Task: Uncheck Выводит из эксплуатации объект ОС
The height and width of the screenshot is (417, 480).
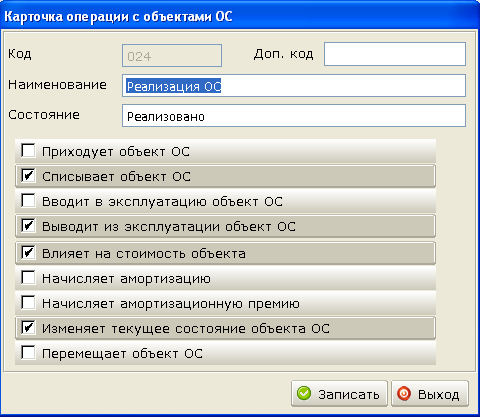Action: pos(28,226)
